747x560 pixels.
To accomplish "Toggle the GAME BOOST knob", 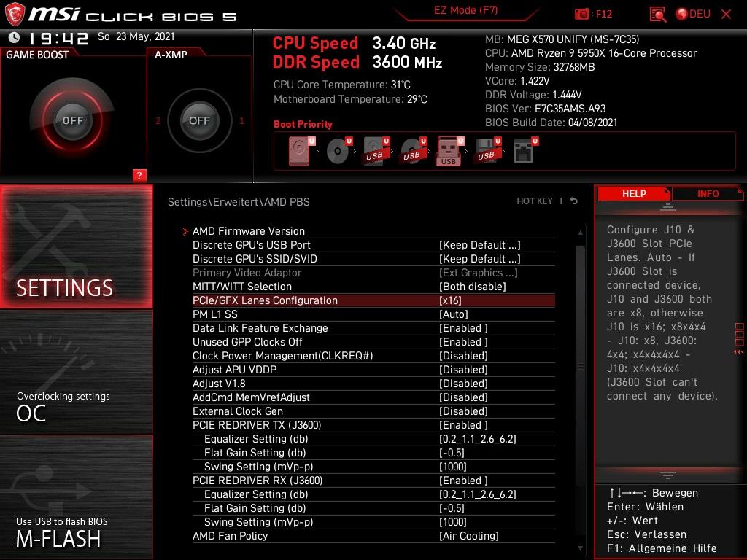I will click(72, 120).
